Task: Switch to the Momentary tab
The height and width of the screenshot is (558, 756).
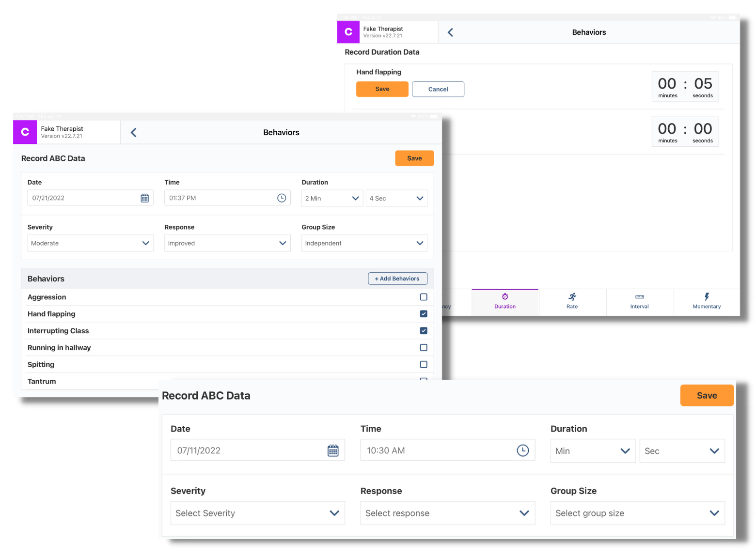Action: 707,301
